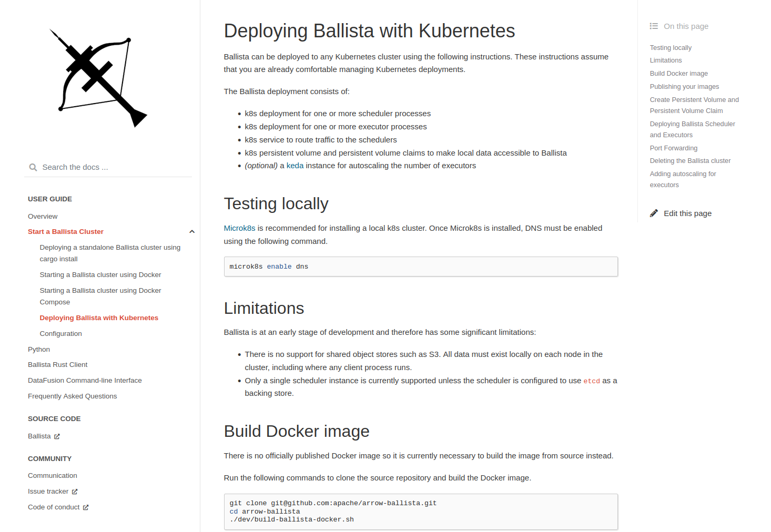Jump to Publishing your images section
The image size is (771, 532).
click(x=684, y=87)
